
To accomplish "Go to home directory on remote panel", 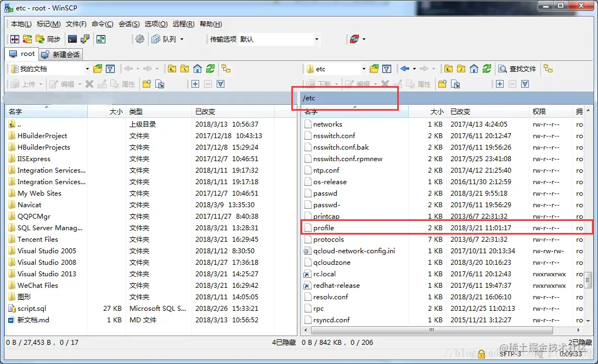I will point(473,69).
